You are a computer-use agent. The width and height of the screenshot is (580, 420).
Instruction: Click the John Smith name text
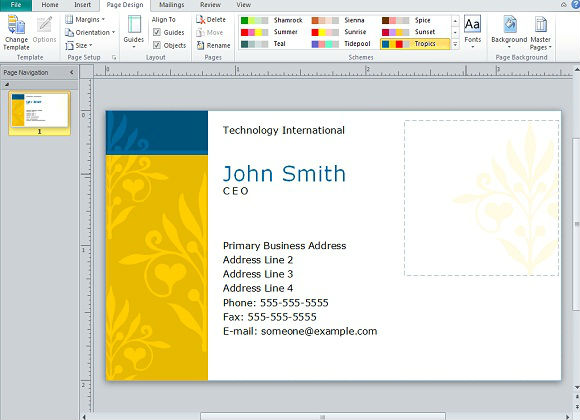click(x=284, y=174)
